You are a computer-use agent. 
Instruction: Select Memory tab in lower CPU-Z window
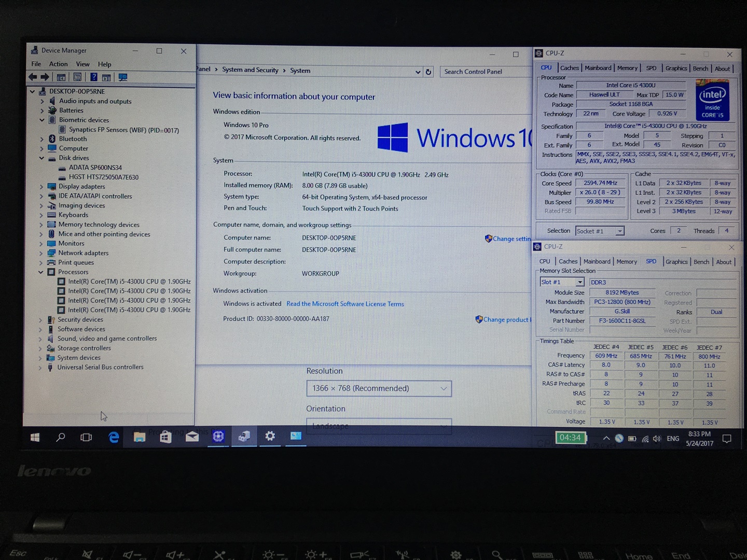coord(627,262)
